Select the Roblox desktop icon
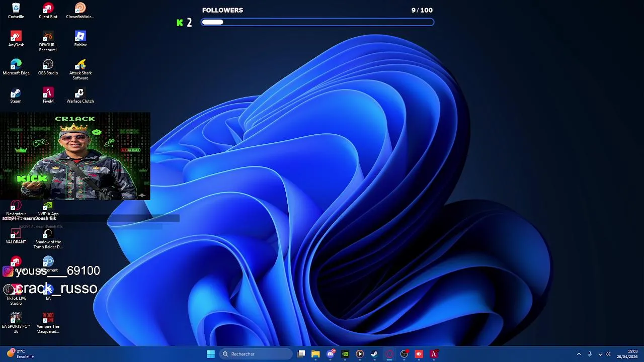 point(80,39)
